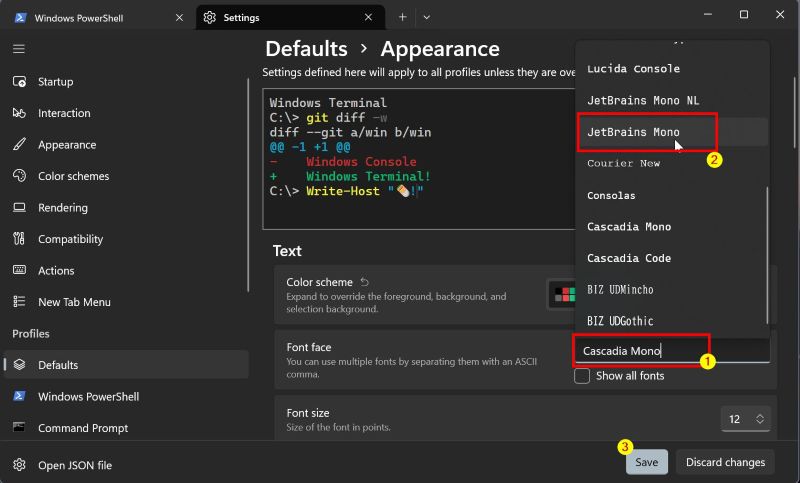This screenshot has width=800, height=483.
Task: Go to the Compatibility settings page
Action: pyautogui.click(x=70, y=239)
